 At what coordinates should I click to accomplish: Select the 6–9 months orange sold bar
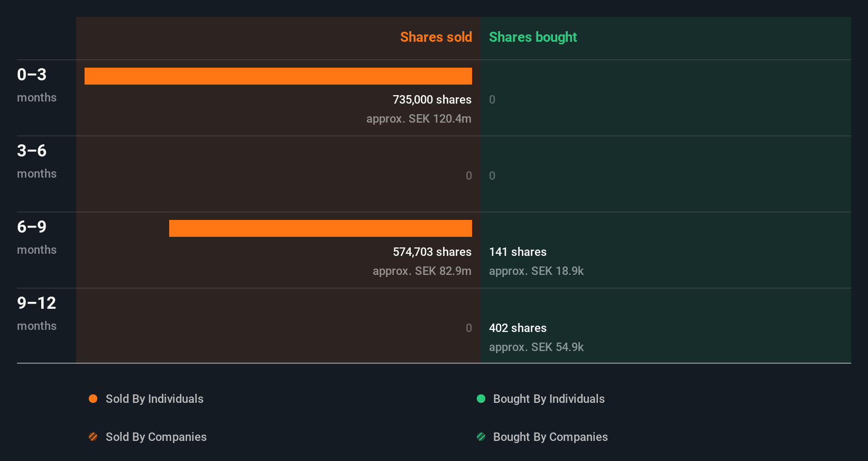320,228
